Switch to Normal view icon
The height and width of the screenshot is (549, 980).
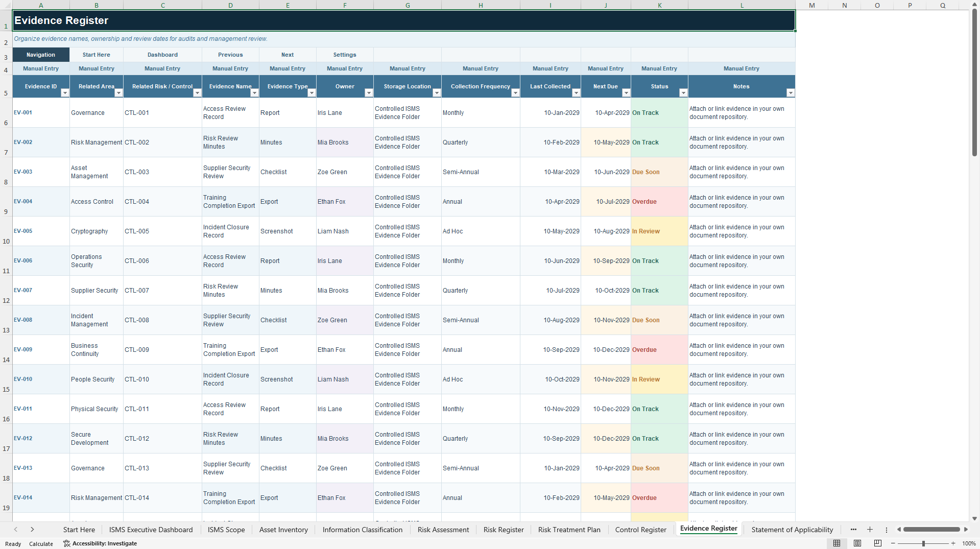click(x=836, y=543)
